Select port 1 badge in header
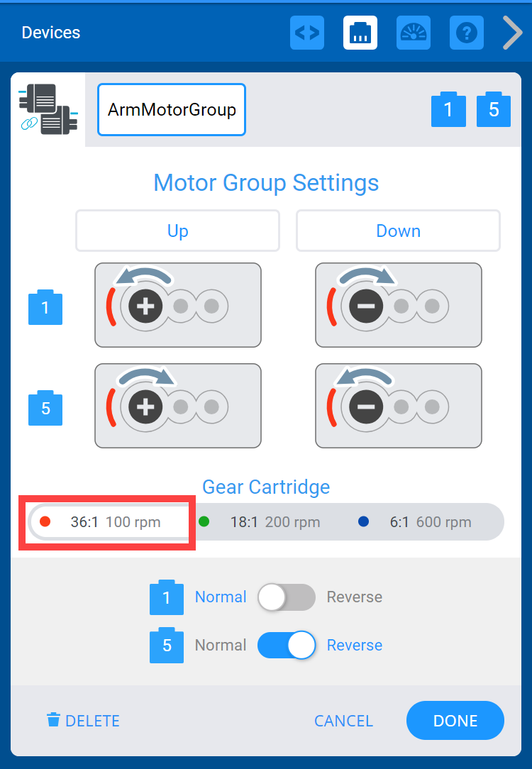This screenshot has width=532, height=769. (448, 110)
